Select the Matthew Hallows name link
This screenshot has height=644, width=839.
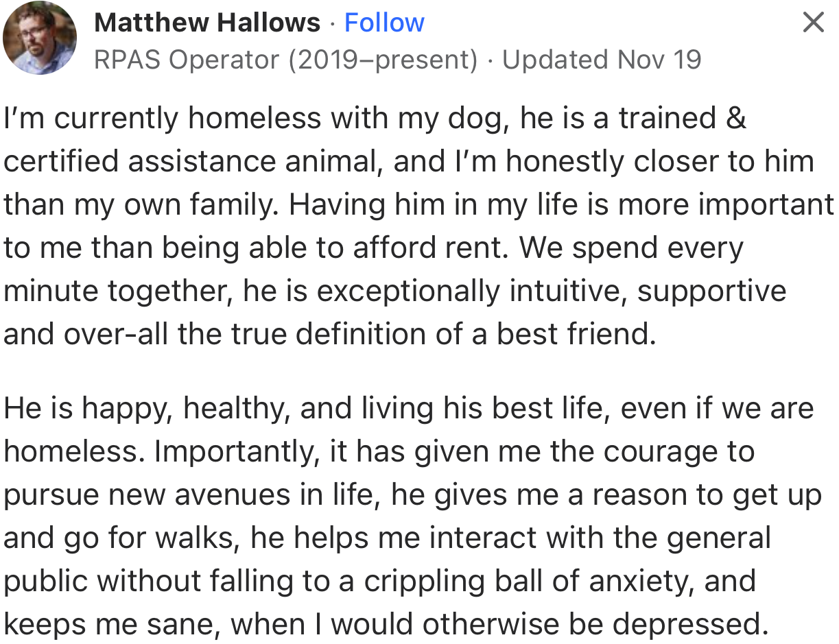pyautogui.click(x=208, y=23)
